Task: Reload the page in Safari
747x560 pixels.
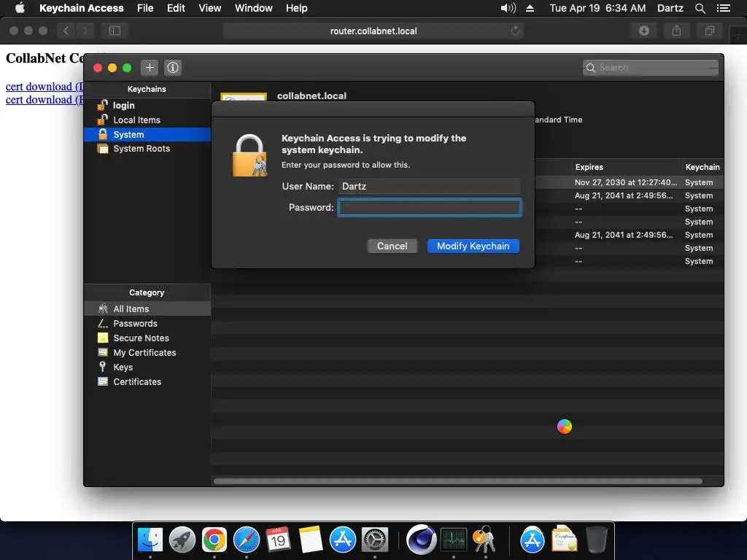Action: 515,31
